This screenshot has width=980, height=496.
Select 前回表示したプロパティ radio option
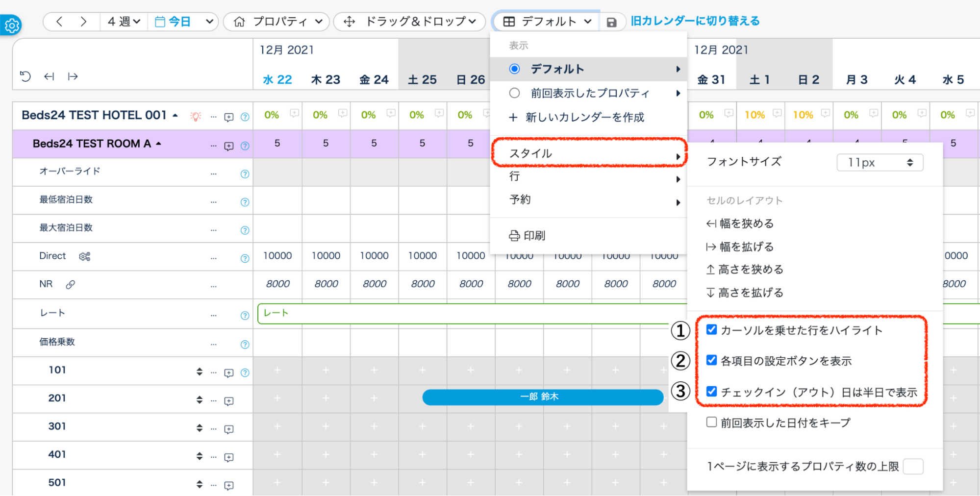pyautogui.click(x=514, y=93)
